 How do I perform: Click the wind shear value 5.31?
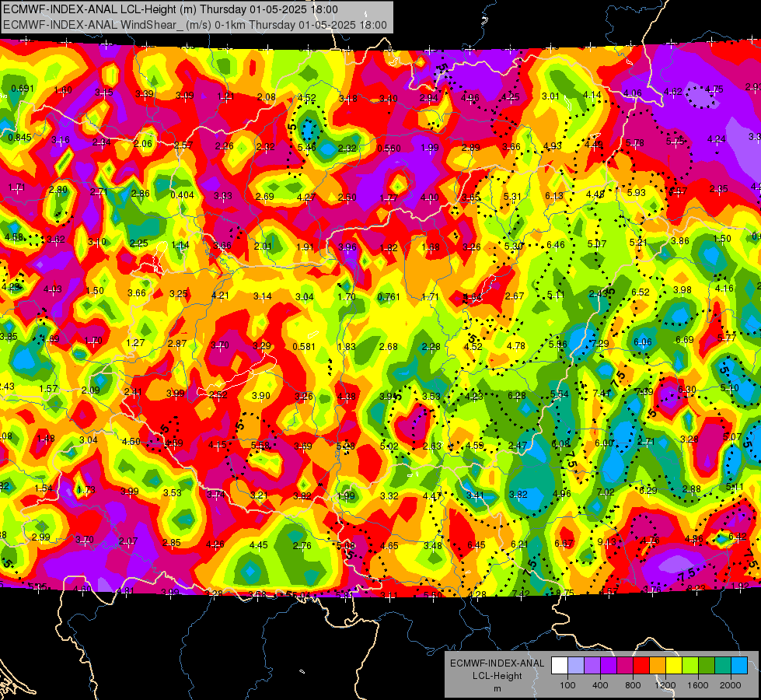(512, 197)
